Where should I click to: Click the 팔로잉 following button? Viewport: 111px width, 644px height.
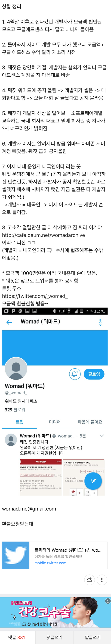tap(94, 374)
